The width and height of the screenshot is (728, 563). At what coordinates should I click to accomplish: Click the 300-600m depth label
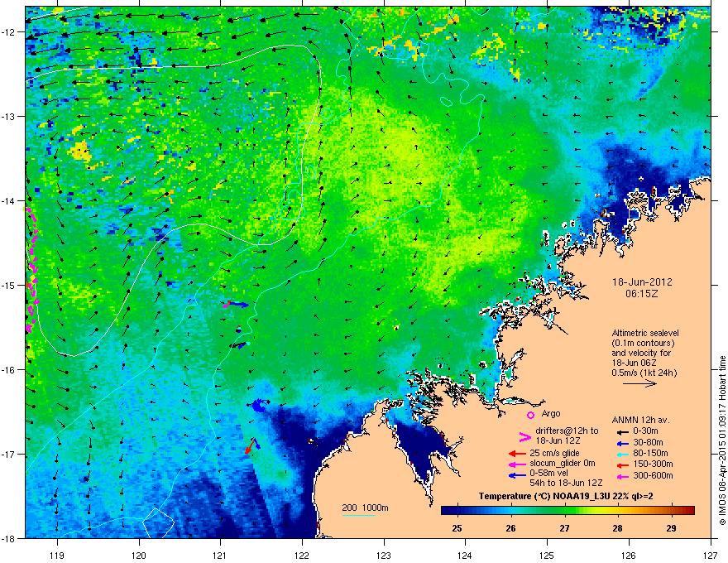tap(653, 476)
